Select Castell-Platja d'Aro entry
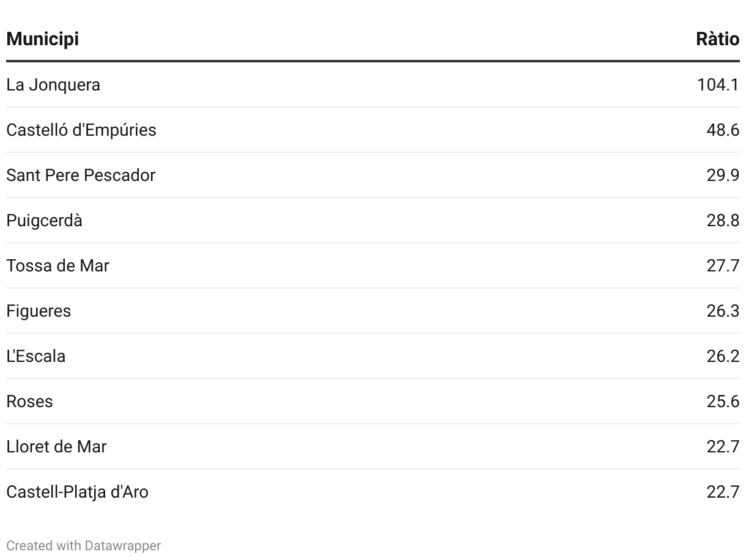The image size is (746, 560). [x=77, y=492]
